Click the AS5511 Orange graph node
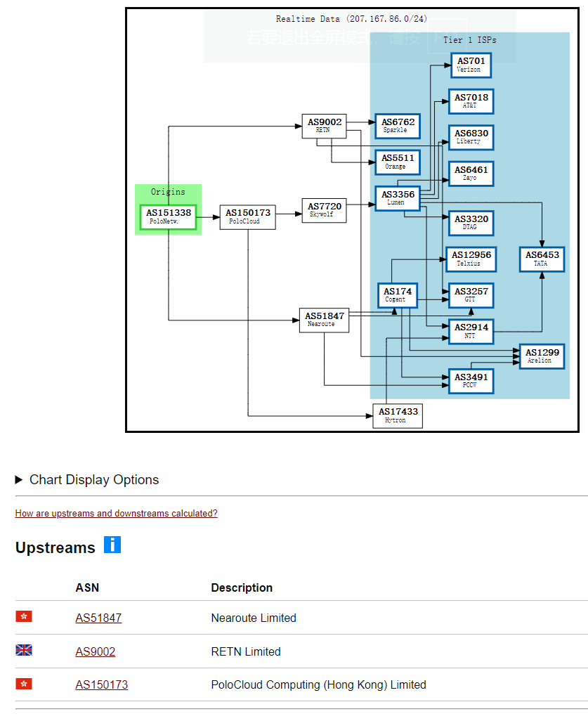This screenshot has width=588, height=721. pyautogui.click(x=398, y=162)
